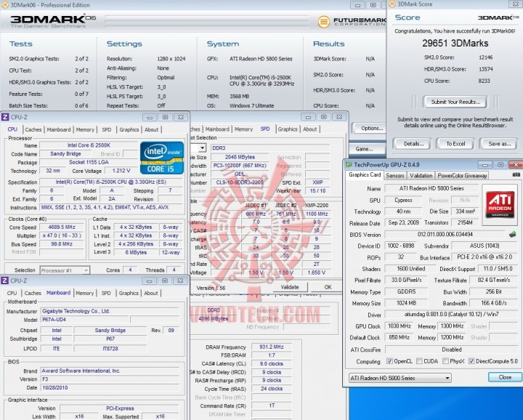Viewport: 523px width, 420px height.
Task: Open CPU tab in bottom CPU-Z window
Action: click(12, 293)
